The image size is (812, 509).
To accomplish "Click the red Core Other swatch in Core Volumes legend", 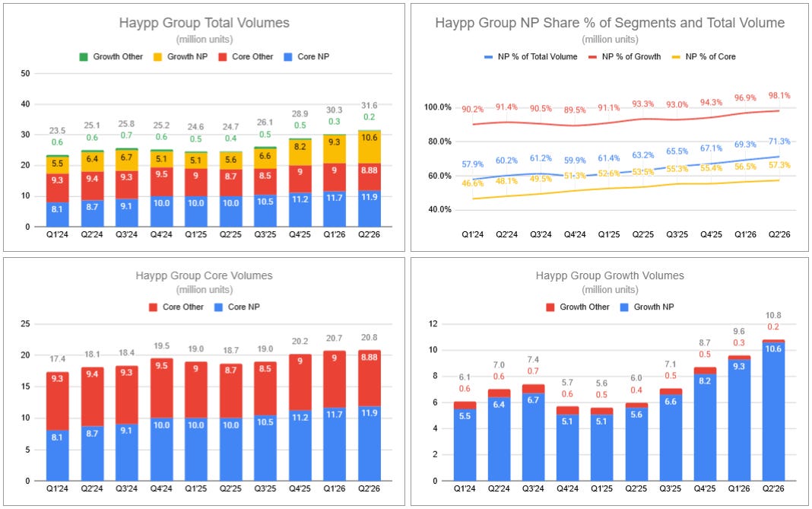I will (x=154, y=307).
